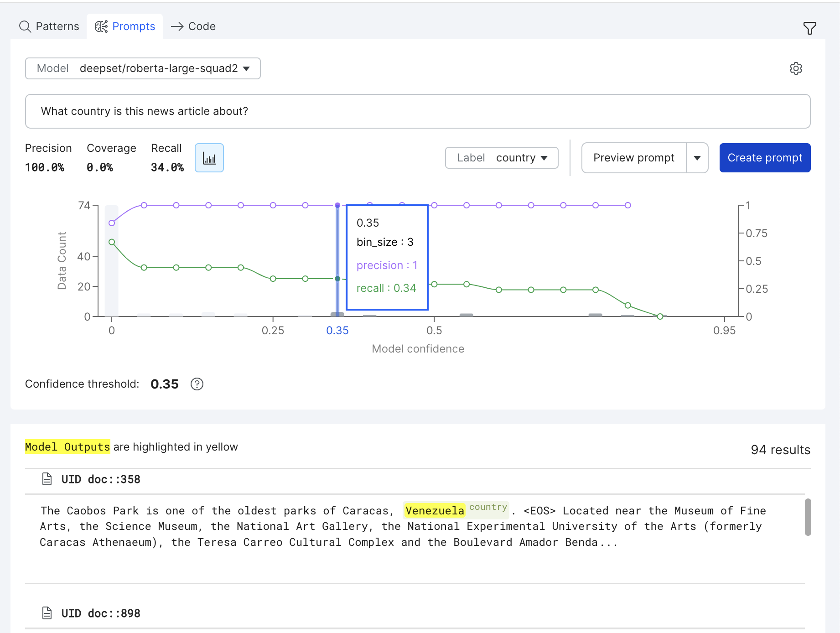840x633 pixels.
Task: Click the results list scrollbar
Action: click(x=808, y=517)
